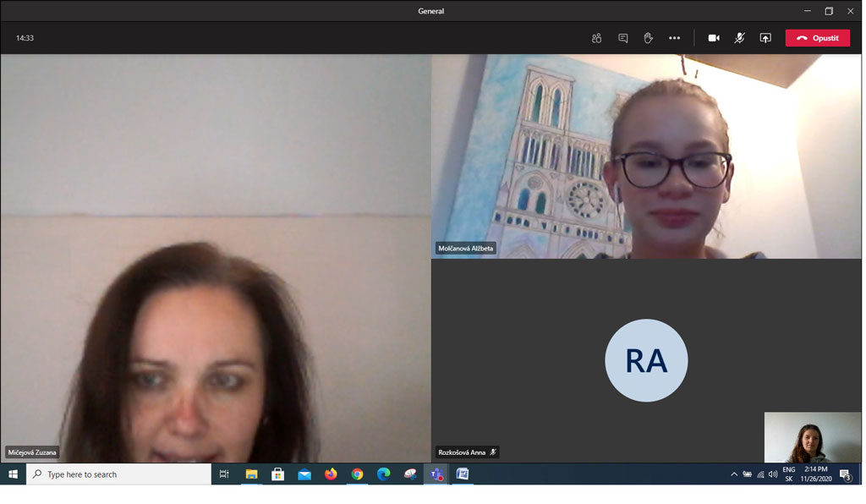866x504 pixels.
Task: Switch to Microsoft Teams taskbar icon
Action: [437, 474]
